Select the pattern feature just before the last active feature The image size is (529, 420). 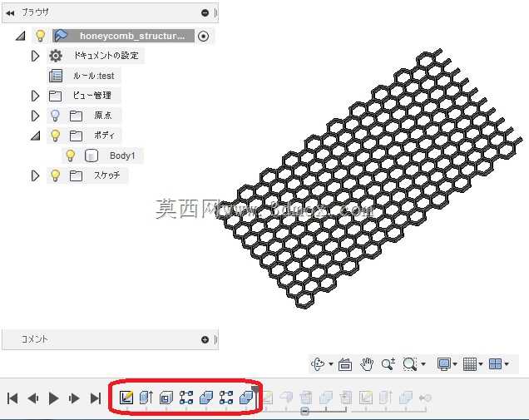(226, 398)
